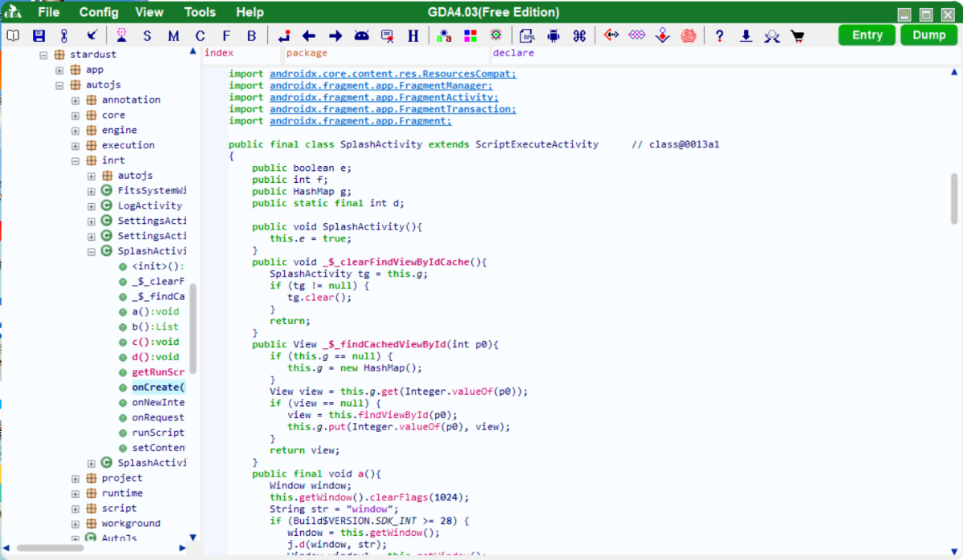This screenshot has width=963, height=560.
Task: Collapse the stardust package node
Action: pyautogui.click(x=43, y=55)
